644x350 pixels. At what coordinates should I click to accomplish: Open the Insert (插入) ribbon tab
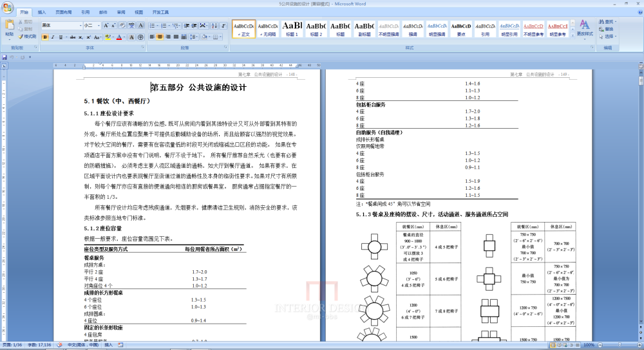tap(42, 12)
